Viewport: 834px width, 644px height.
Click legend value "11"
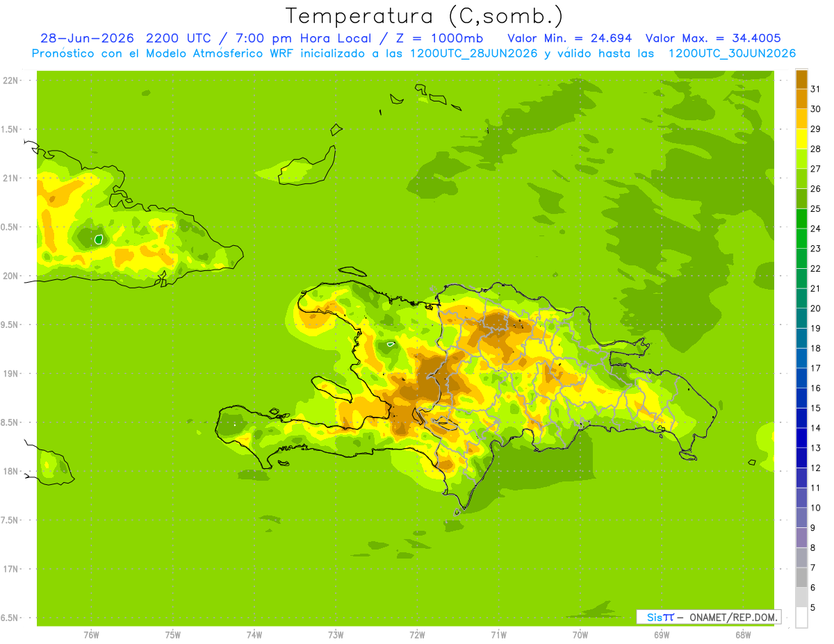point(815,488)
